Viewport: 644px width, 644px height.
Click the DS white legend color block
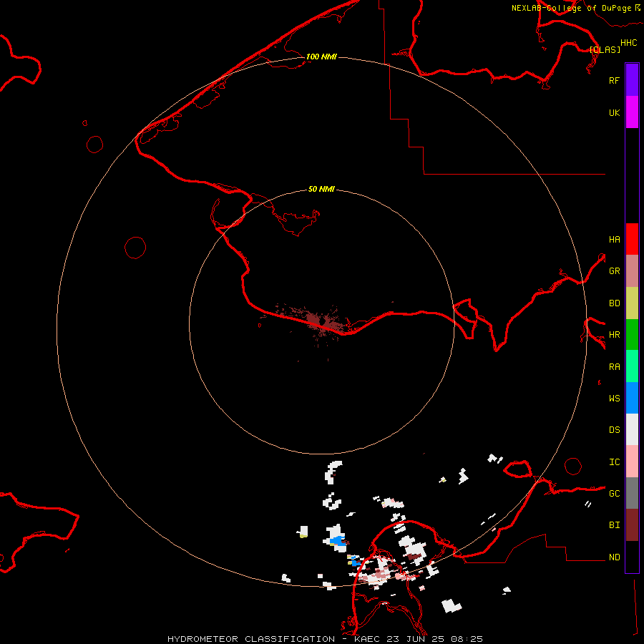pos(632,429)
